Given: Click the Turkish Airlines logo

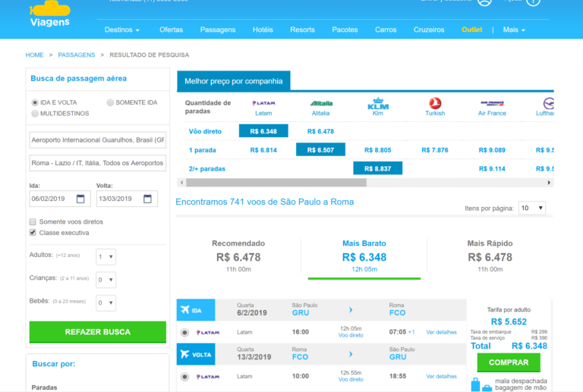Looking at the screenshot, I should coord(435,104).
